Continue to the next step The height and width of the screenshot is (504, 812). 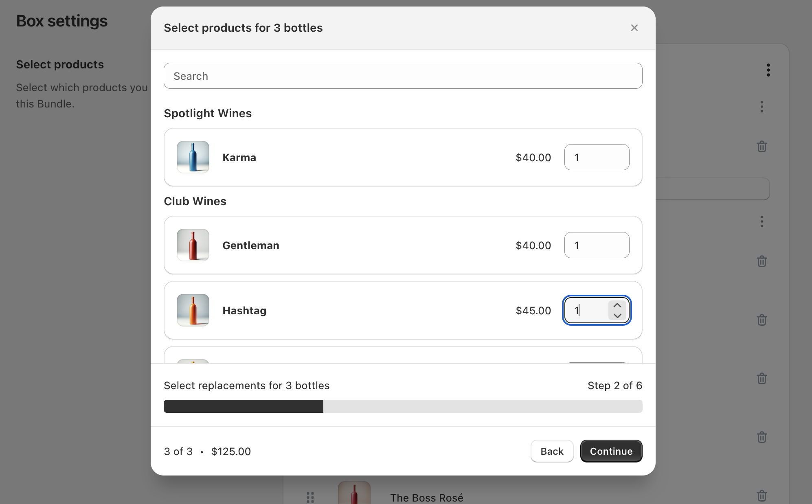(x=611, y=451)
